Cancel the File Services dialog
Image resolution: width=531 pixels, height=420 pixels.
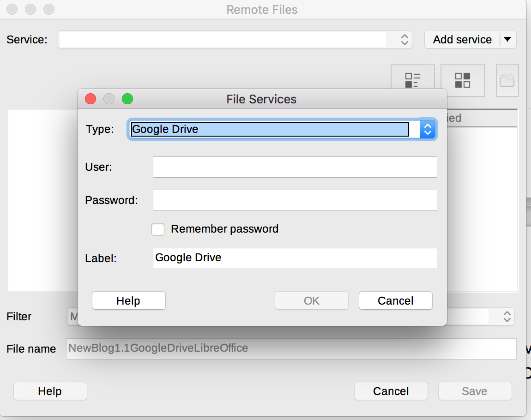pyautogui.click(x=395, y=300)
